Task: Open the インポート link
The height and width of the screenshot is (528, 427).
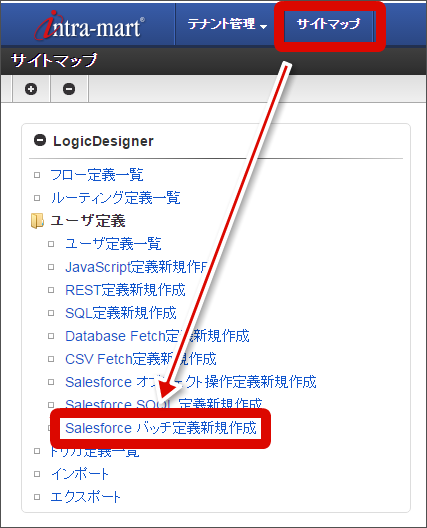Action: 80,474
